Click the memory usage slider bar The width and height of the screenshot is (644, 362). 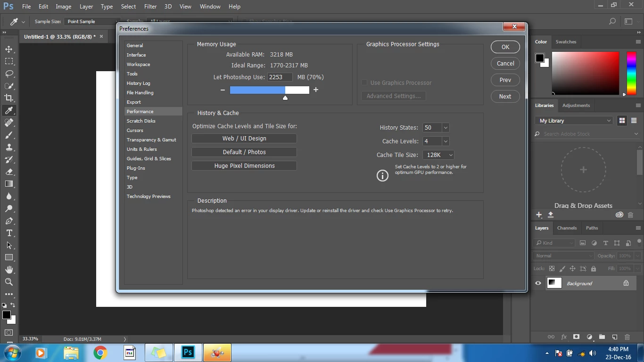pos(270,90)
